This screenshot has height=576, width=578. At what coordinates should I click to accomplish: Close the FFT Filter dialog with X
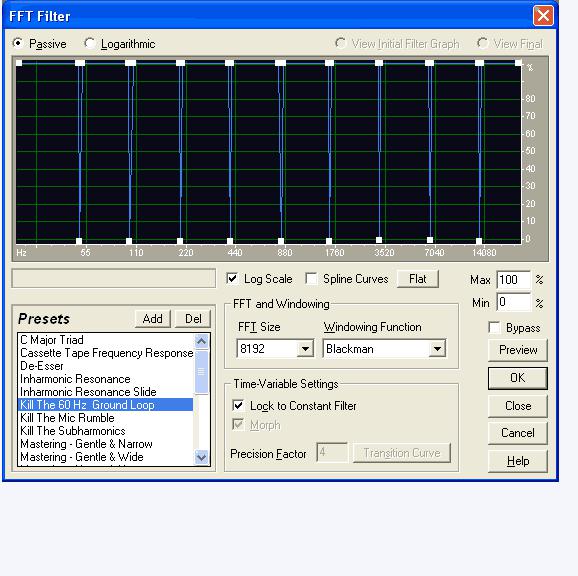543,16
